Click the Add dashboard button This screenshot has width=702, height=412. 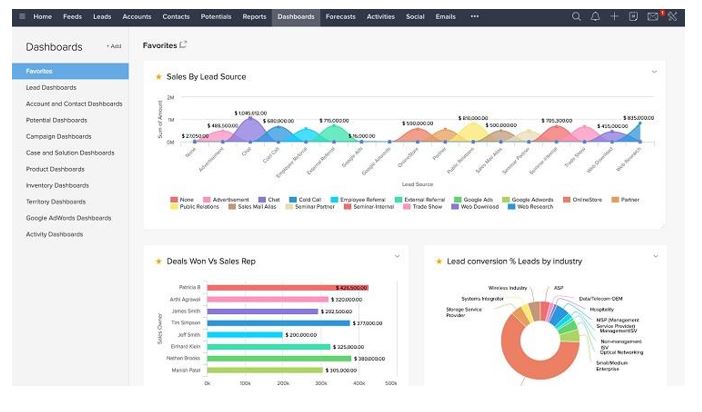[114, 46]
